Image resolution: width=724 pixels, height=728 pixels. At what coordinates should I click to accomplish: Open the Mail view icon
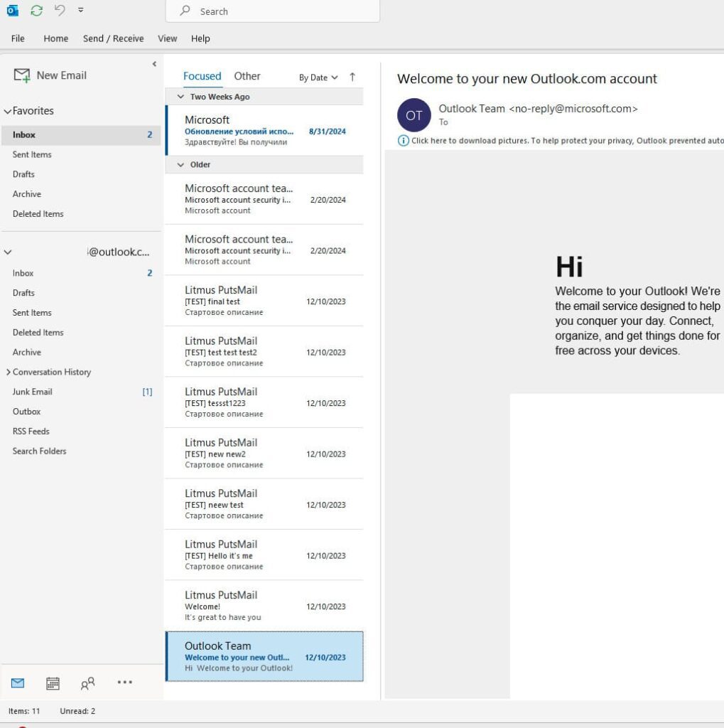point(18,683)
